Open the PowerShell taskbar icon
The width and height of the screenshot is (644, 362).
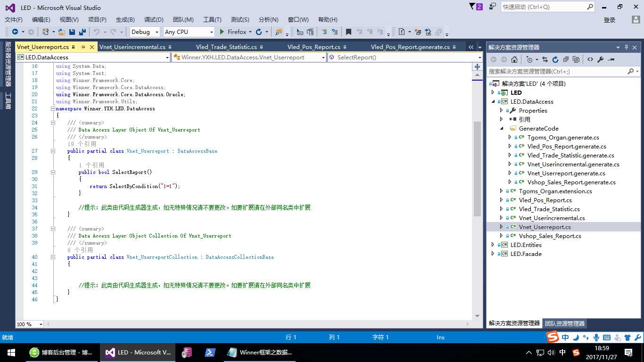pos(210,352)
